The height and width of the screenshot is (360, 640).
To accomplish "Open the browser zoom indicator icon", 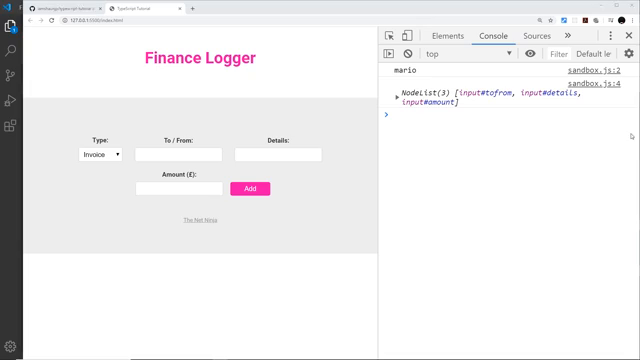I will (x=540, y=20).
